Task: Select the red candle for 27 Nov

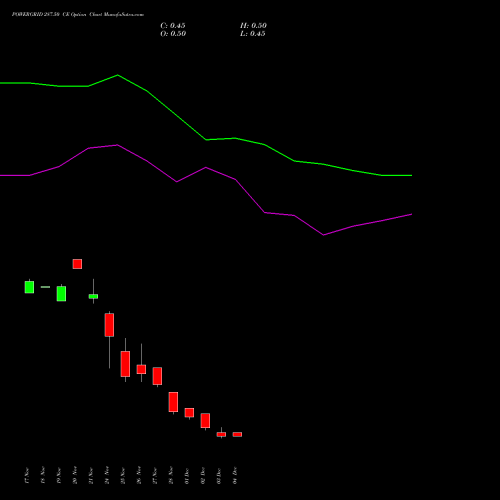Action: [157, 376]
